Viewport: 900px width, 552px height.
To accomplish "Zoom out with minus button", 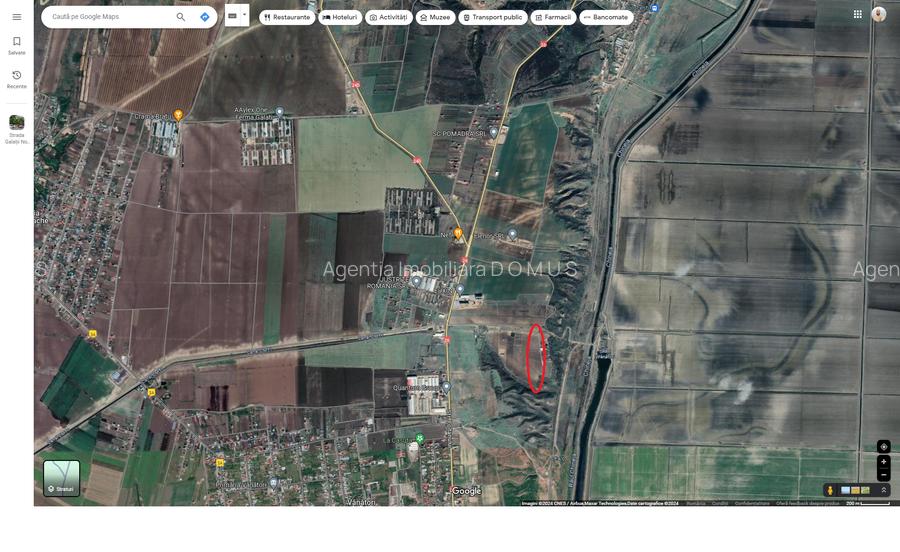I will tap(883, 474).
